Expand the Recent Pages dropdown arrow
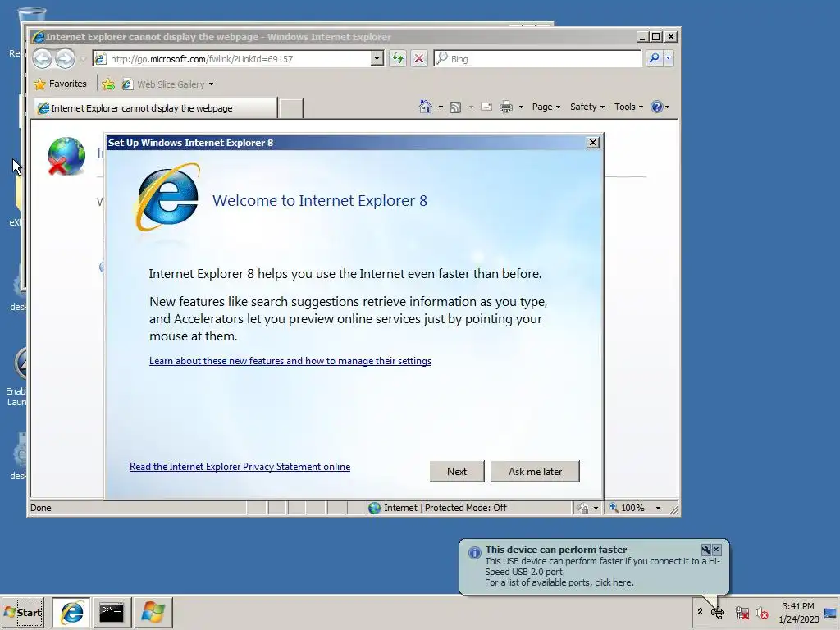840x630 pixels. click(83, 59)
